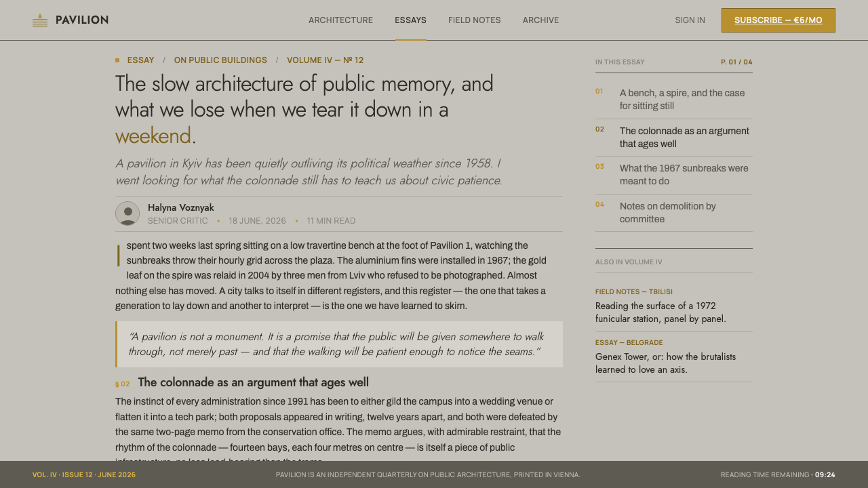Open Field Notes in the navigation
The width and height of the screenshot is (868, 488).
(x=475, y=20)
